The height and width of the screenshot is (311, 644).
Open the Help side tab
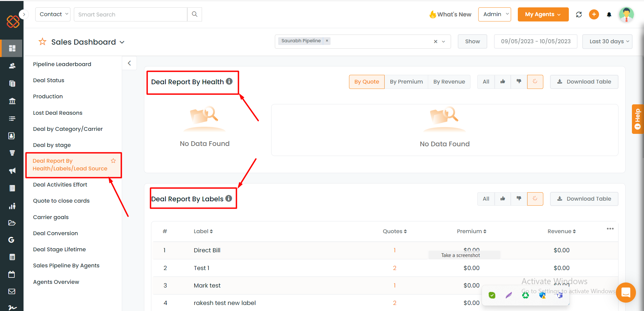[638, 119]
